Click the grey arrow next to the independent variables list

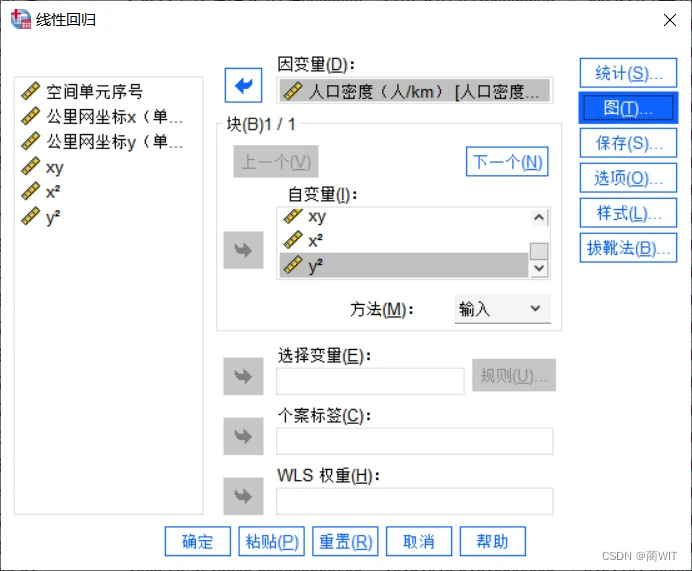point(243,250)
